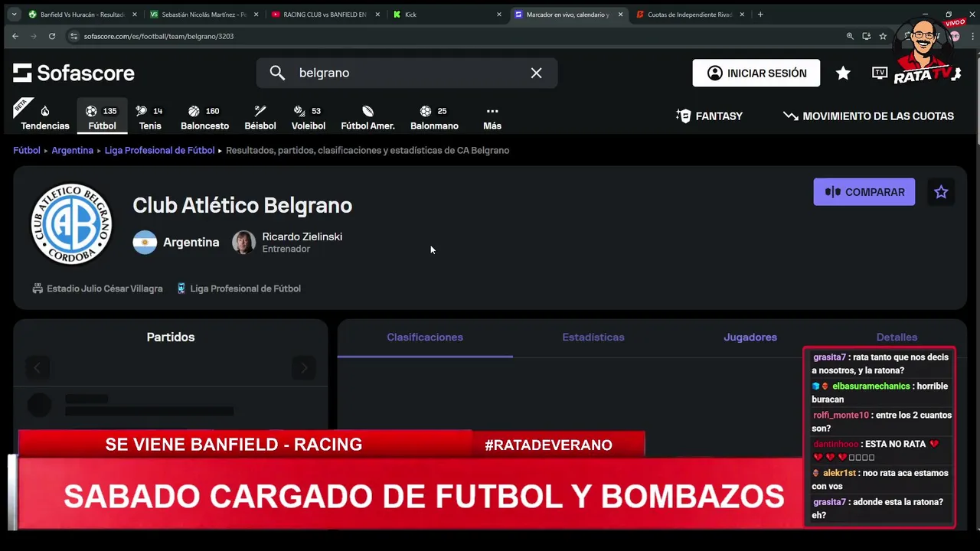Bookmark this page with the star

coord(883,36)
